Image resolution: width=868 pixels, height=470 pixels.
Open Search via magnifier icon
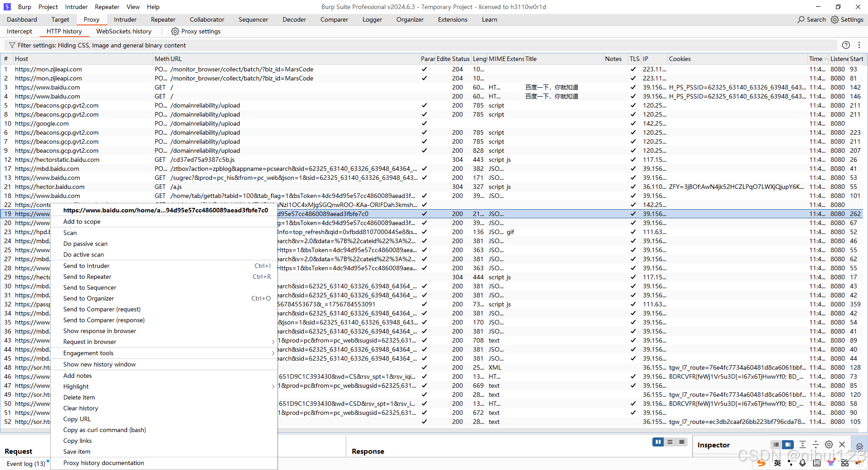pyautogui.click(x=801, y=19)
